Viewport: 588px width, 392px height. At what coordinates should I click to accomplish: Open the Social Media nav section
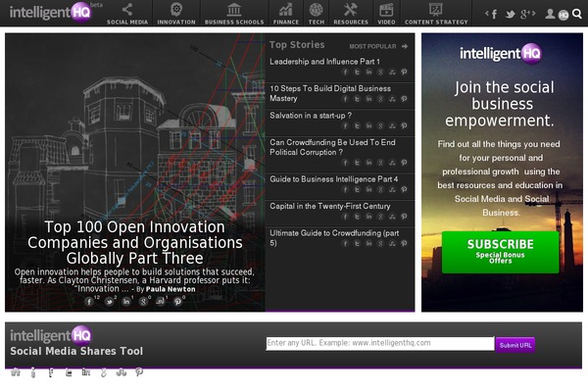click(x=127, y=14)
